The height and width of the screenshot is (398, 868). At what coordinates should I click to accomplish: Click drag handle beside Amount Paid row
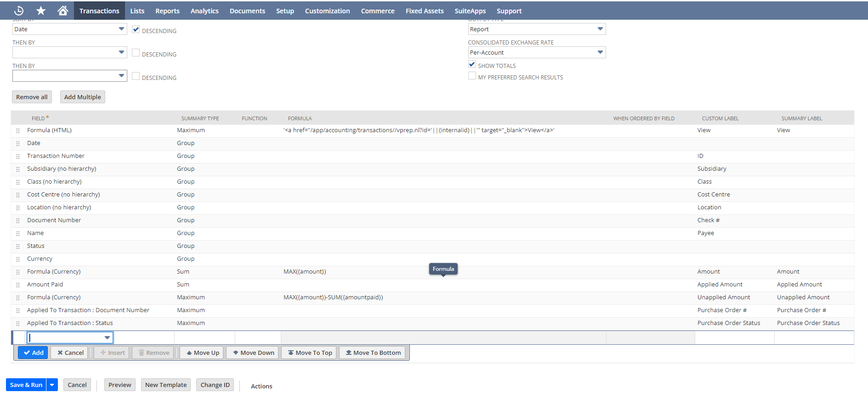[18, 285]
